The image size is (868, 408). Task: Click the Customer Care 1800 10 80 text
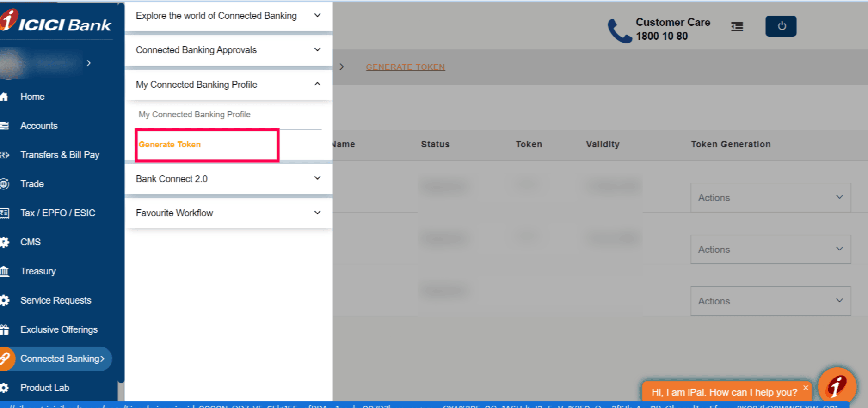pyautogui.click(x=673, y=29)
